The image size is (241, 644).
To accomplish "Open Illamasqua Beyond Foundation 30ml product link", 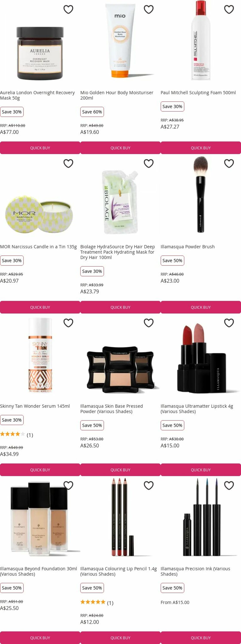I will [38, 571].
